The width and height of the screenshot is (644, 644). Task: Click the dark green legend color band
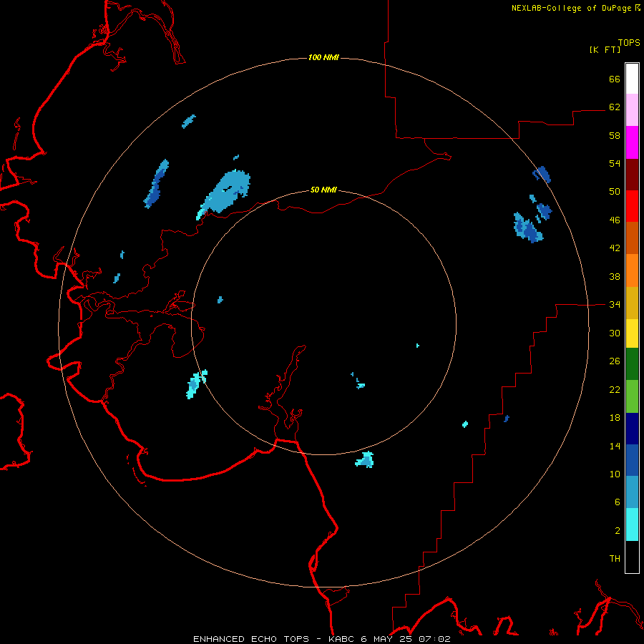tap(632, 364)
